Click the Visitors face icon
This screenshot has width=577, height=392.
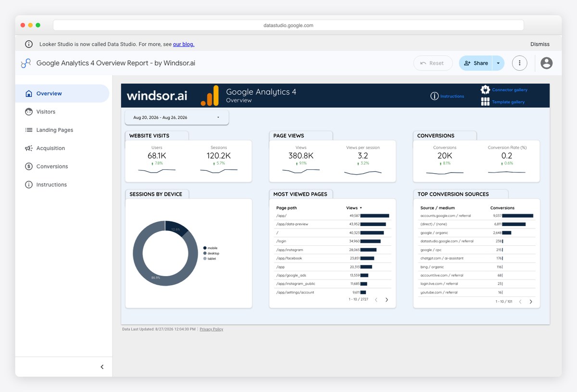click(29, 112)
